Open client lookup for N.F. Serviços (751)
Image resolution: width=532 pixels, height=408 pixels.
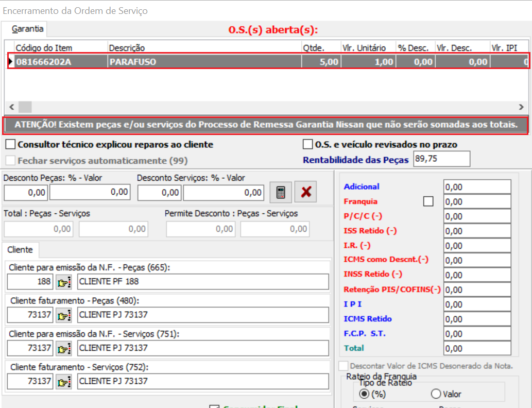(64, 348)
